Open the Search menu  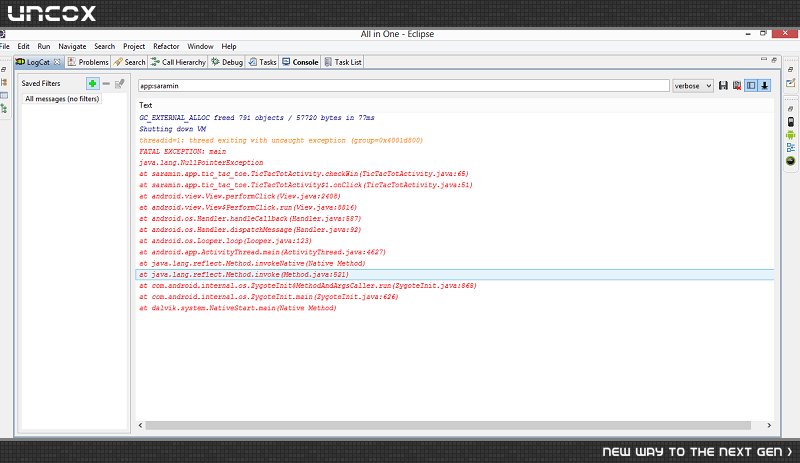[105, 46]
